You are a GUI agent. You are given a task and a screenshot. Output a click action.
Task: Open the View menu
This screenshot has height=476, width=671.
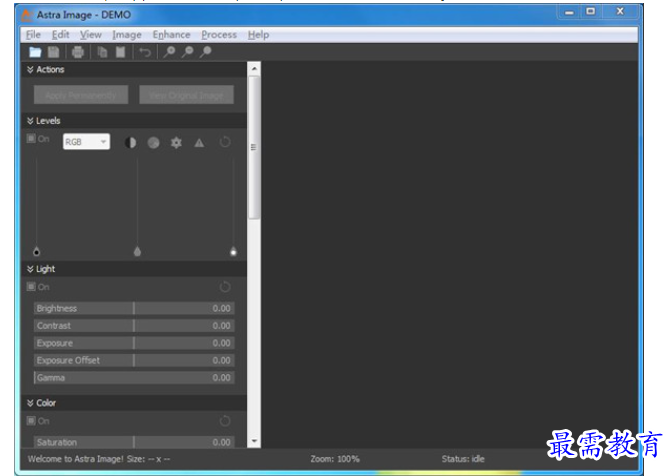coord(91,35)
